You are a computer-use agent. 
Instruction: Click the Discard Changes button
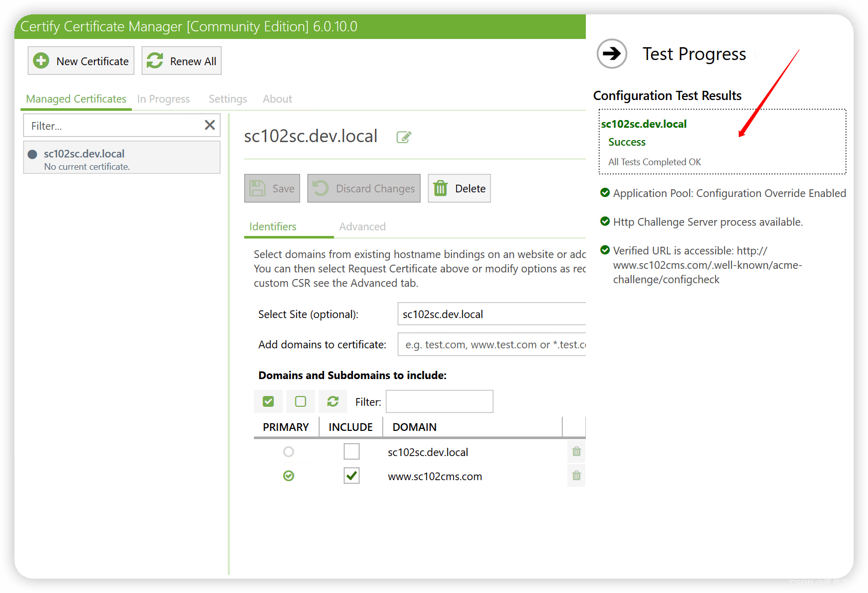pos(364,188)
